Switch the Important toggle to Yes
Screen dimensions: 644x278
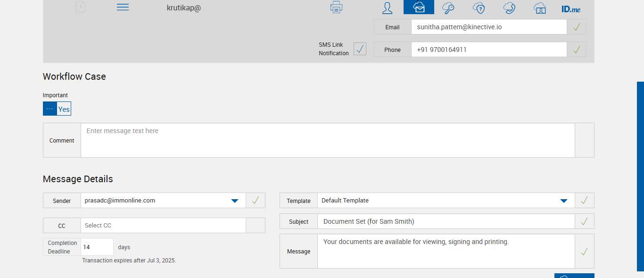(64, 109)
